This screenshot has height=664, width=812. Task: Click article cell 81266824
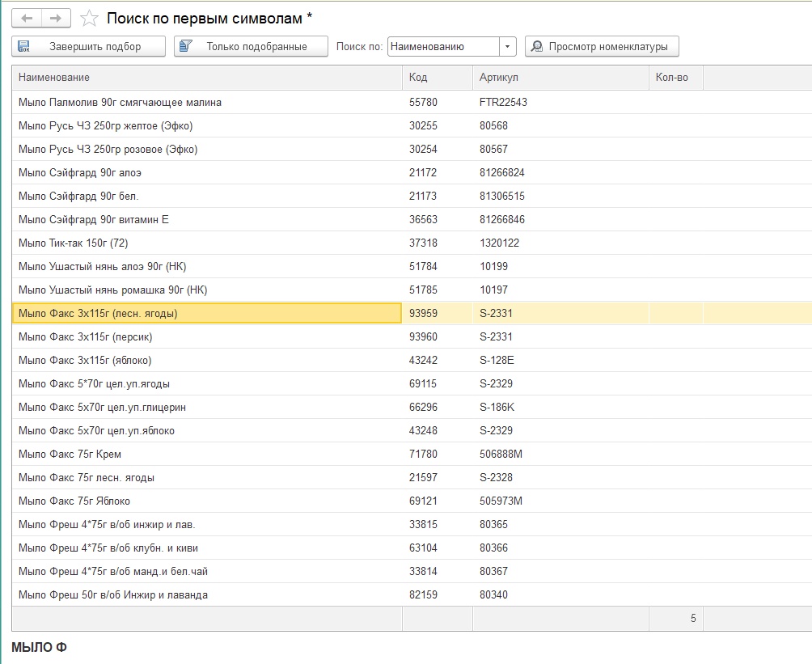[560, 172]
